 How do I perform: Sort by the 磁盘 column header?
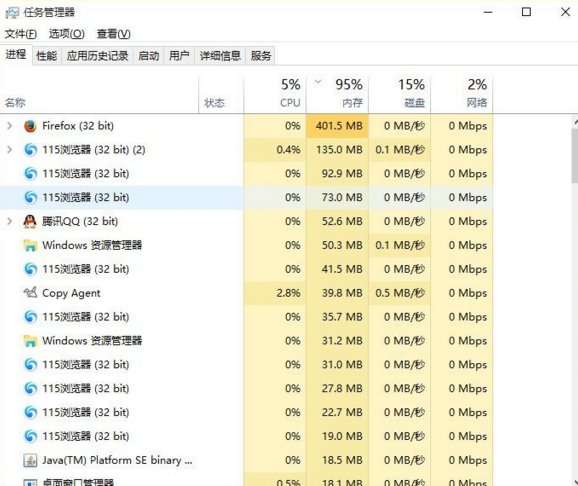tap(399, 94)
